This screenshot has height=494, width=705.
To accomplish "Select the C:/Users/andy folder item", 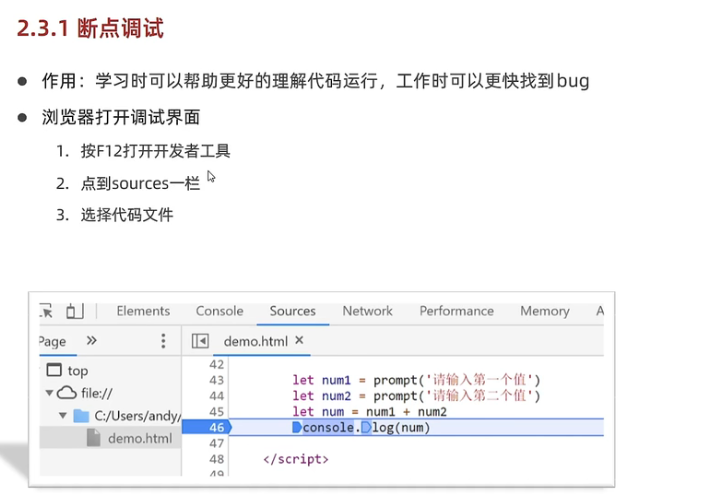I will (x=138, y=416).
